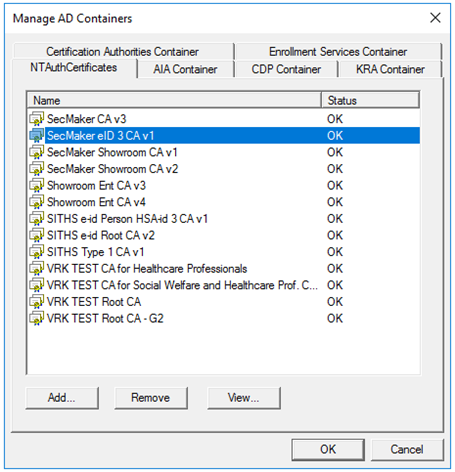Click the certificate icon of VRK TEST Root CA - G2

click(x=36, y=318)
